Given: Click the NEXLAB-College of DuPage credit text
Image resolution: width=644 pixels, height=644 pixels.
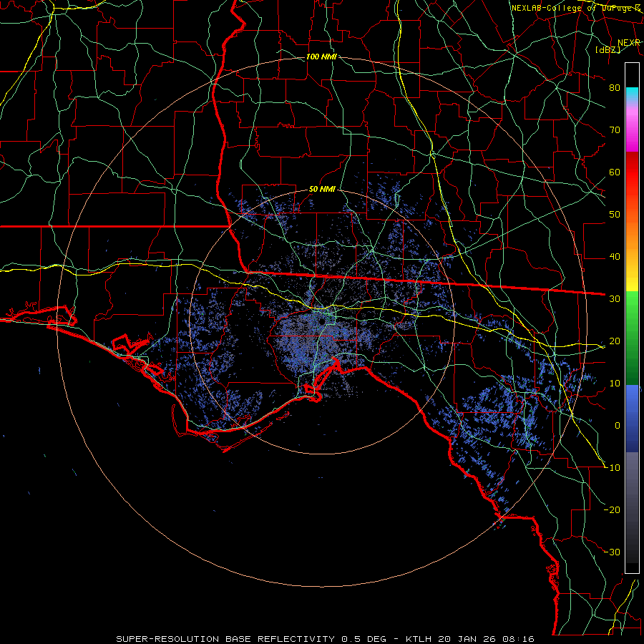Looking at the screenshot, I should [x=576, y=8].
